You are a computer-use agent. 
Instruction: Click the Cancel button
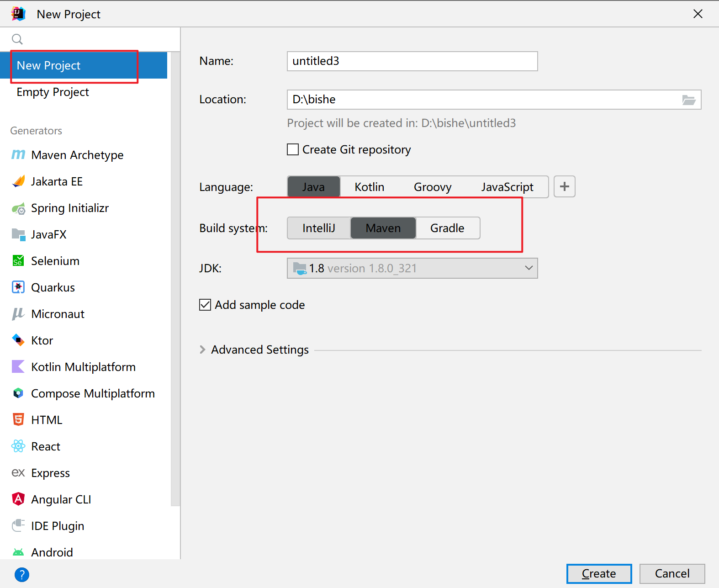coord(672,573)
